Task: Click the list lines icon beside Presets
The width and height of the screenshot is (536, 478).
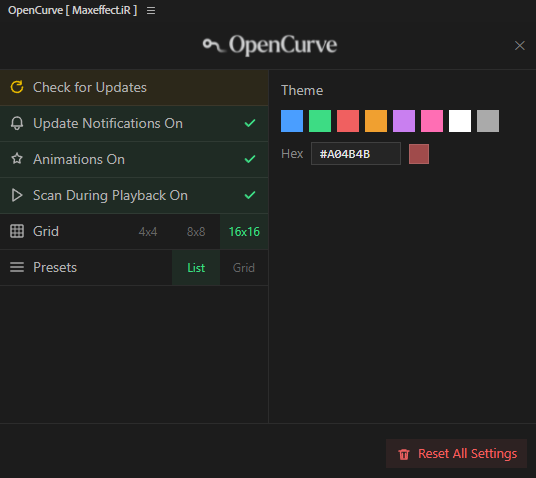Action: tap(17, 267)
